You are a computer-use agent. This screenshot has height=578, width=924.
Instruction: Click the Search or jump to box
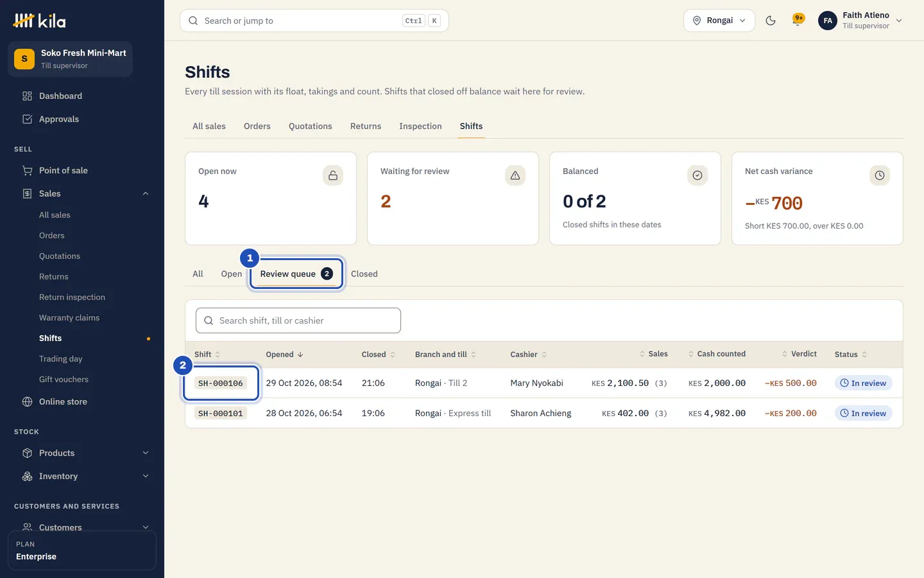[314, 21]
